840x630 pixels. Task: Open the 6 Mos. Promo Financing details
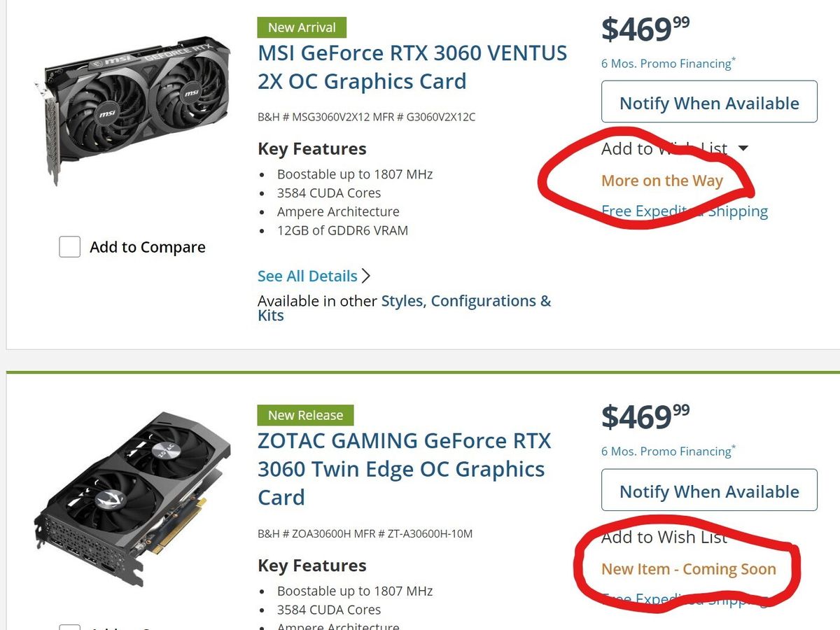[666, 64]
